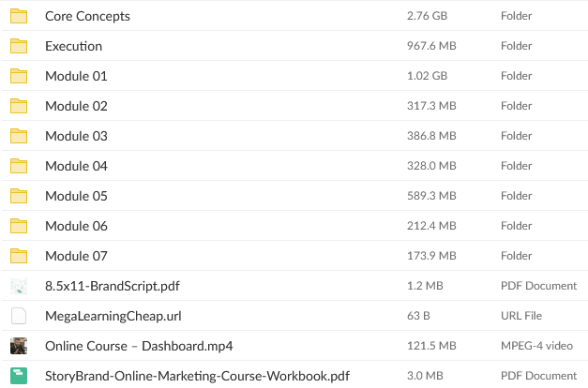Image resolution: width=588 pixels, height=388 pixels.
Task: Select the Execution folder icon
Action: tap(19, 46)
